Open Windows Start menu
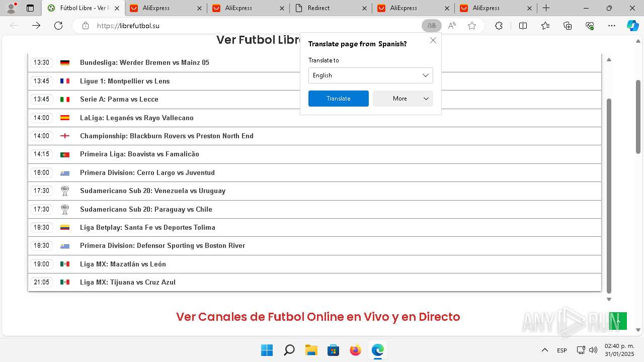The height and width of the screenshot is (362, 644). tap(267, 350)
